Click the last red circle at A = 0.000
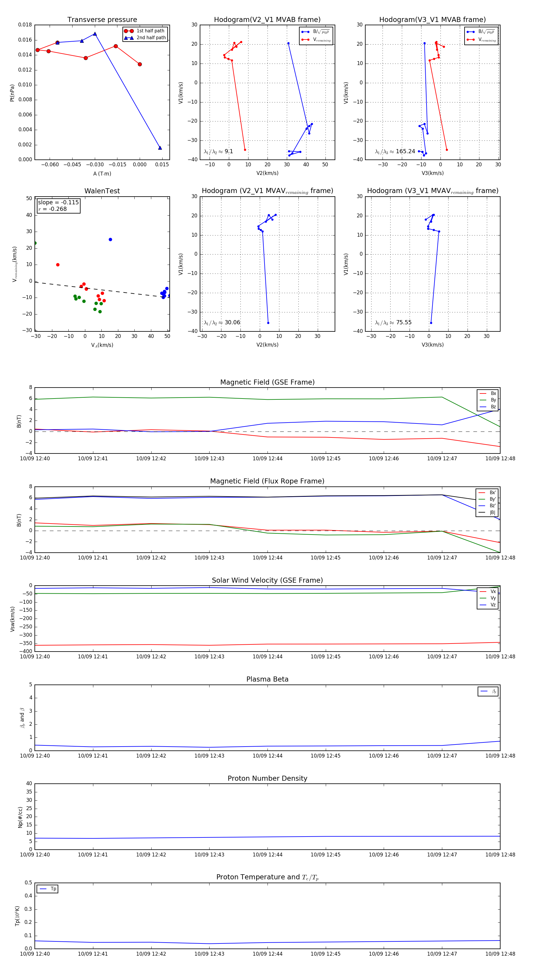 tap(140, 64)
